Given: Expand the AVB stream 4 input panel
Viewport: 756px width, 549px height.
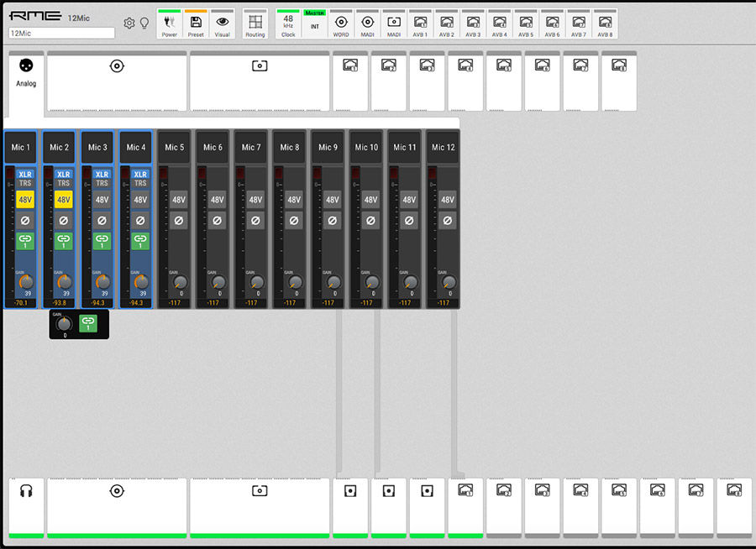Looking at the screenshot, I should [x=465, y=81].
